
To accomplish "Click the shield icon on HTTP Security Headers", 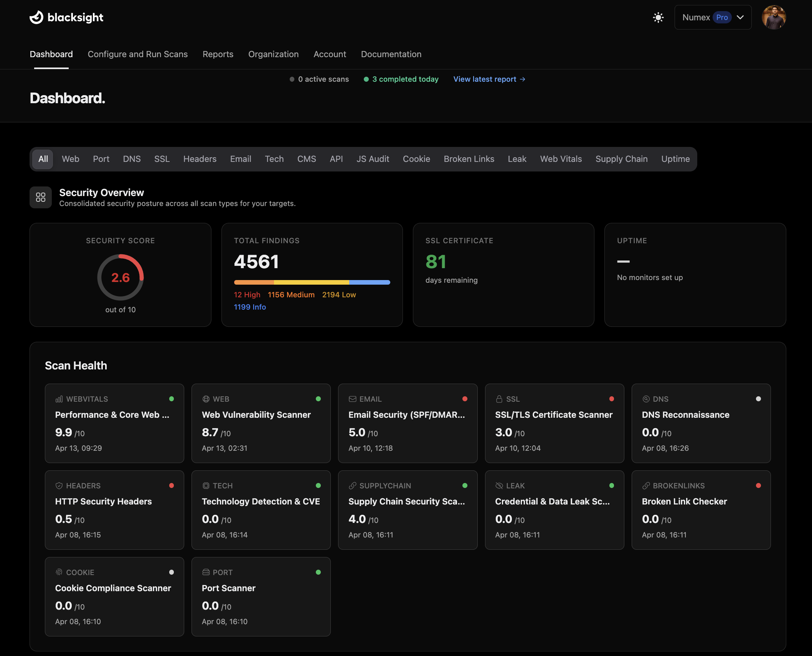I will (x=59, y=486).
